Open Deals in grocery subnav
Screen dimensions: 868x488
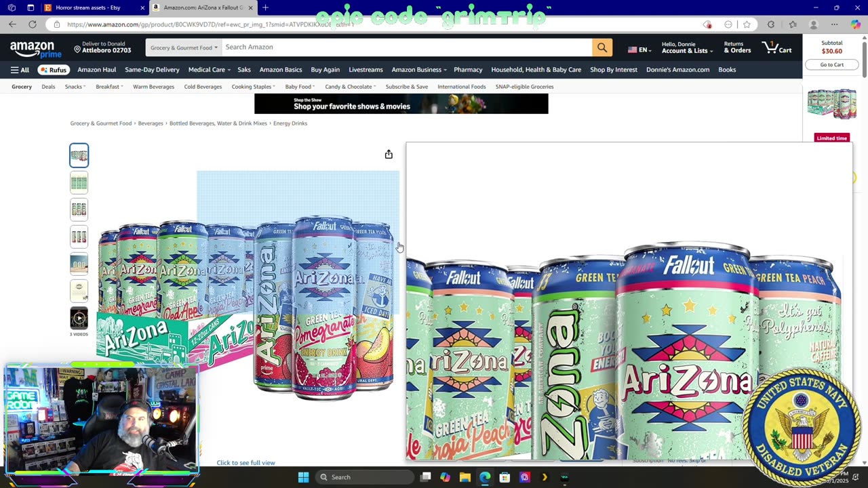click(x=48, y=87)
